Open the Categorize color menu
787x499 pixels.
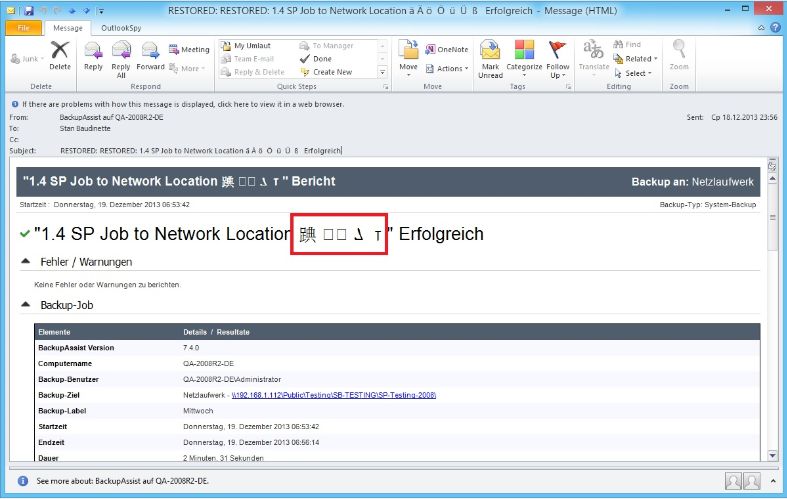pyautogui.click(x=524, y=59)
